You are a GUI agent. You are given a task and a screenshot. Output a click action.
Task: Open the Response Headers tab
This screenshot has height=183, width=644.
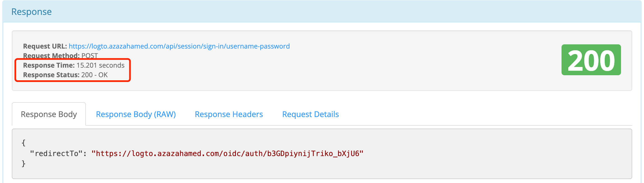pyautogui.click(x=229, y=114)
